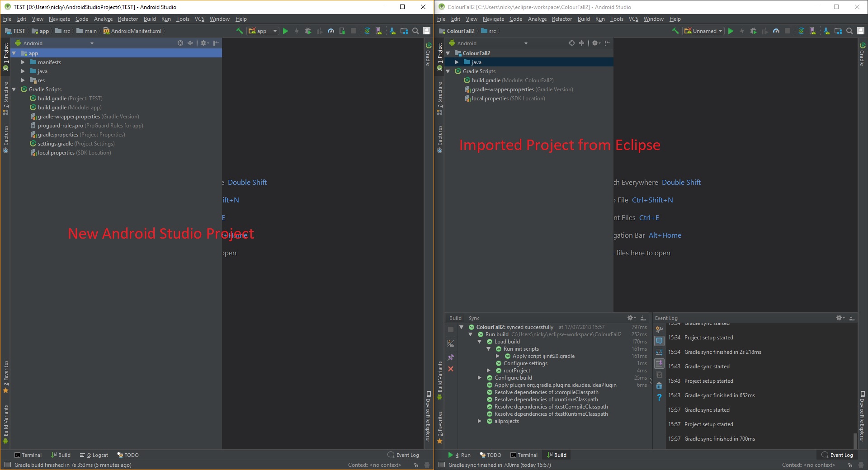Open local.properties in ColourFall2 window
This screenshot has height=470, width=868.
[x=505, y=99]
